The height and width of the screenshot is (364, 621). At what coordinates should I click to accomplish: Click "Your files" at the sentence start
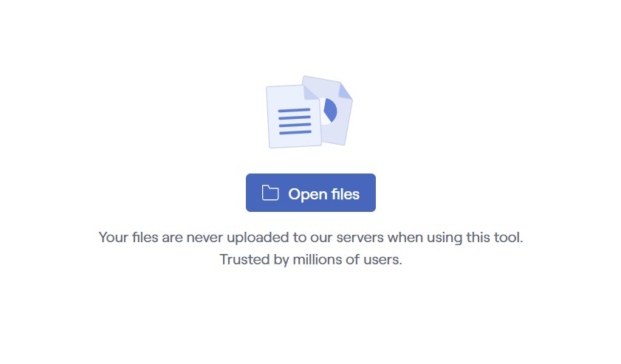128,237
